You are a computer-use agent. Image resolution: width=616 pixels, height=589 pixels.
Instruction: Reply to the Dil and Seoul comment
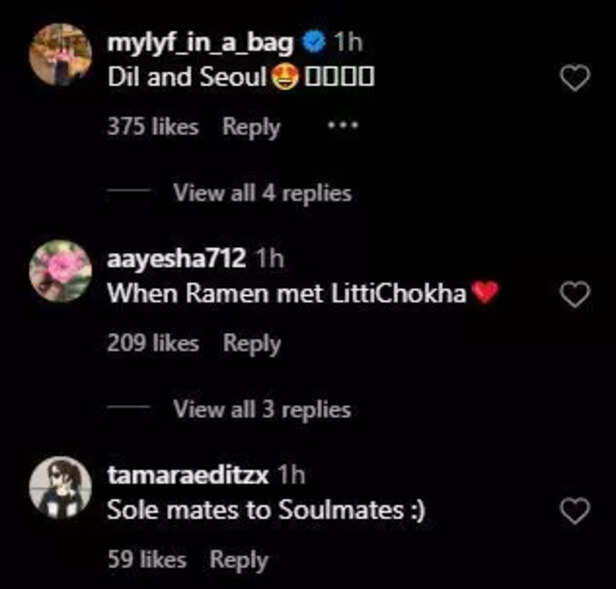pos(251,127)
